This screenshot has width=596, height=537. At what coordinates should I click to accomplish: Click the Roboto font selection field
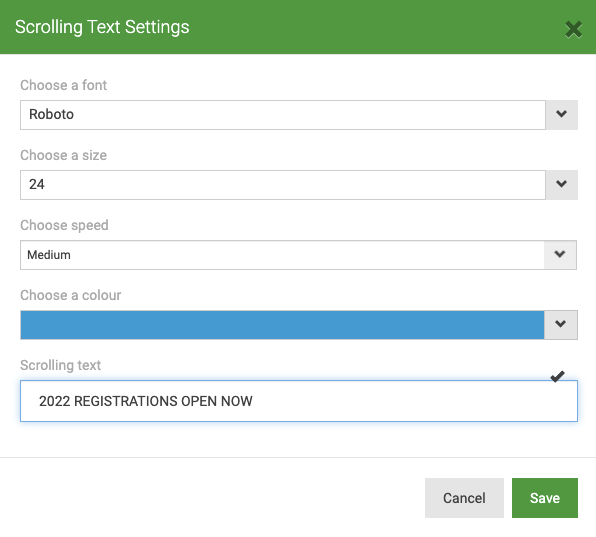pos(283,115)
